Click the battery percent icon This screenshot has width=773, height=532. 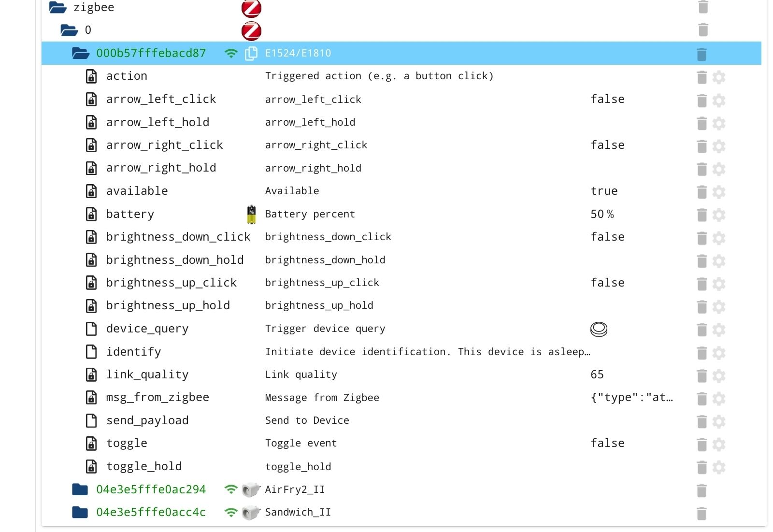pos(251,214)
